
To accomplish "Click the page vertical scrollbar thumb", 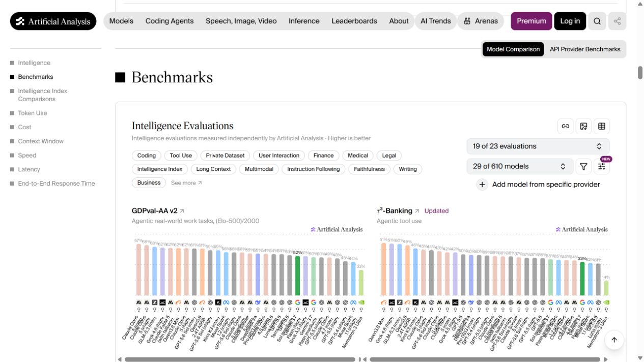I will 640,73.
